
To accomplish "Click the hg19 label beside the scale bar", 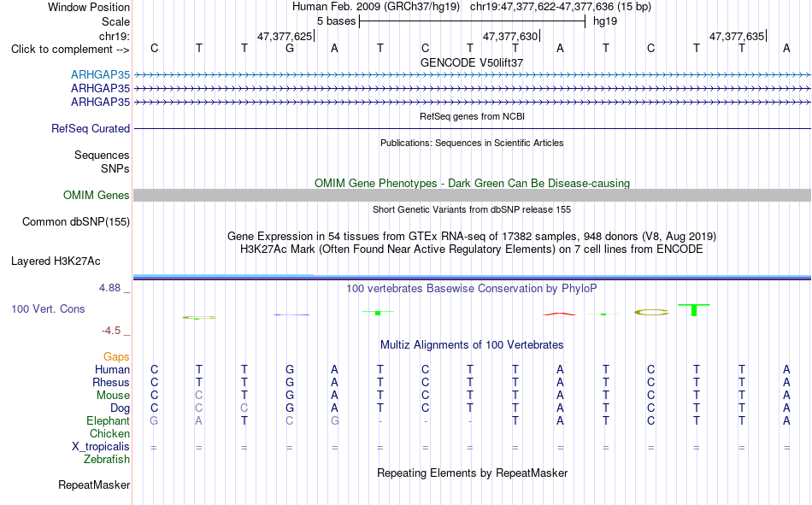I will tap(605, 21).
